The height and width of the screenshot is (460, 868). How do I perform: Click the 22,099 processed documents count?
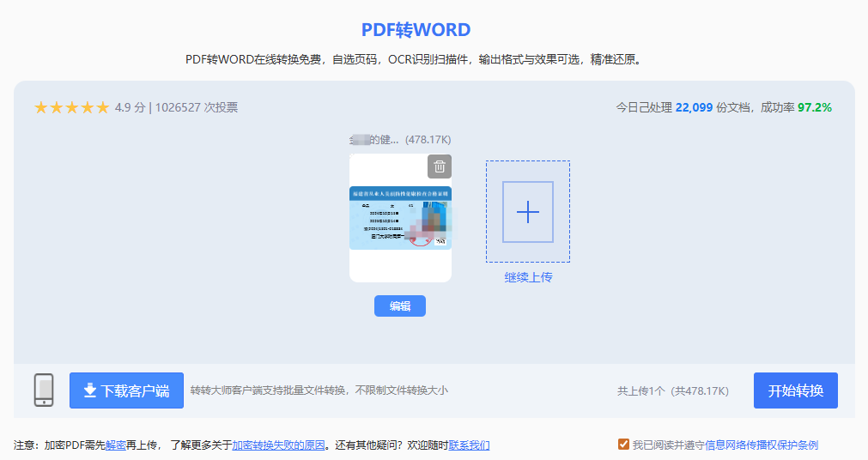(x=694, y=107)
